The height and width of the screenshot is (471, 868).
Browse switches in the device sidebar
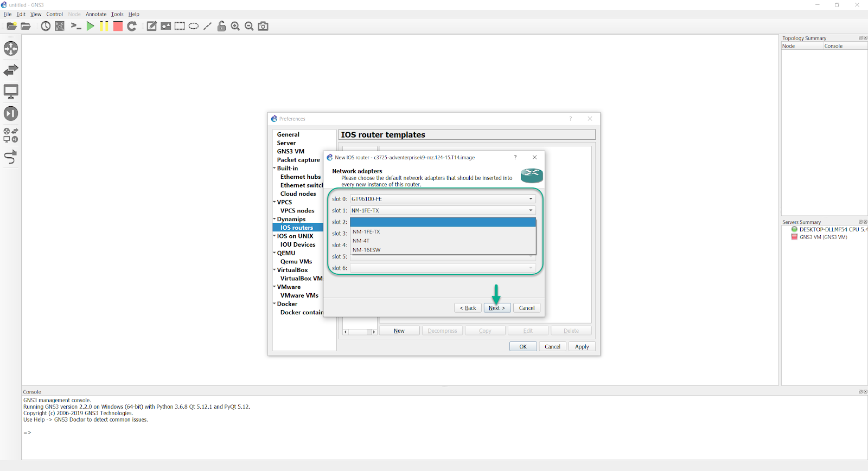11,70
